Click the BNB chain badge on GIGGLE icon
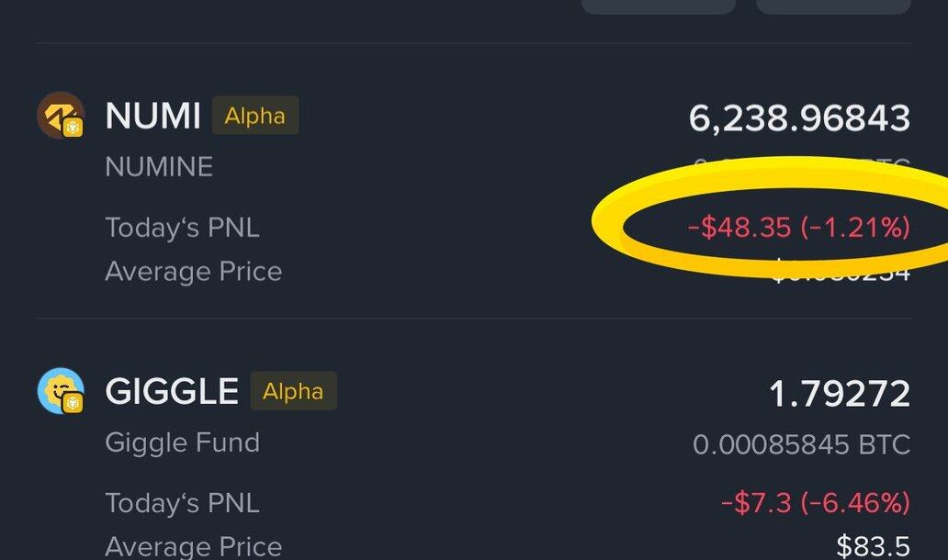948x560 pixels. click(x=73, y=403)
